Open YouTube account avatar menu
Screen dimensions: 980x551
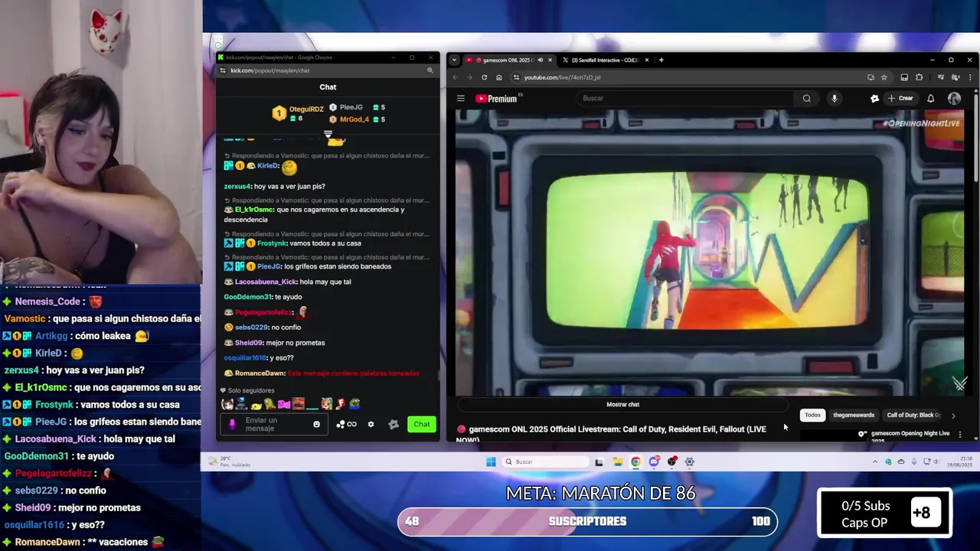click(954, 98)
